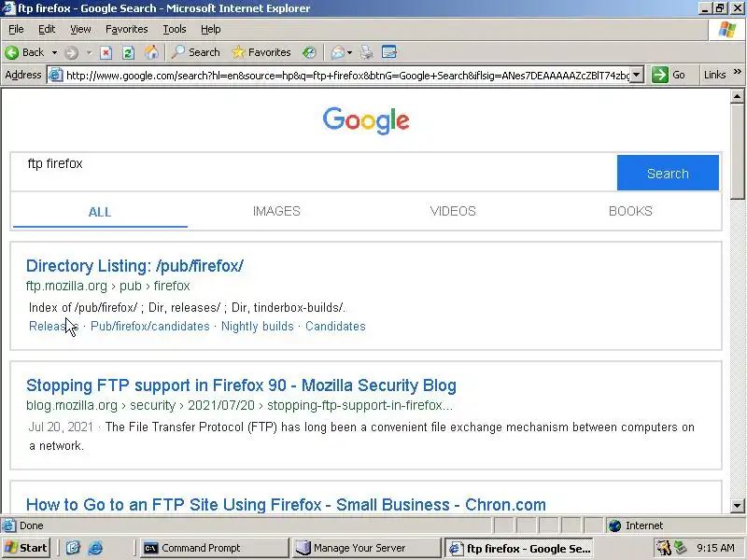This screenshot has width=747, height=560.
Task: Select the ALL results tab
Action: click(x=100, y=212)
